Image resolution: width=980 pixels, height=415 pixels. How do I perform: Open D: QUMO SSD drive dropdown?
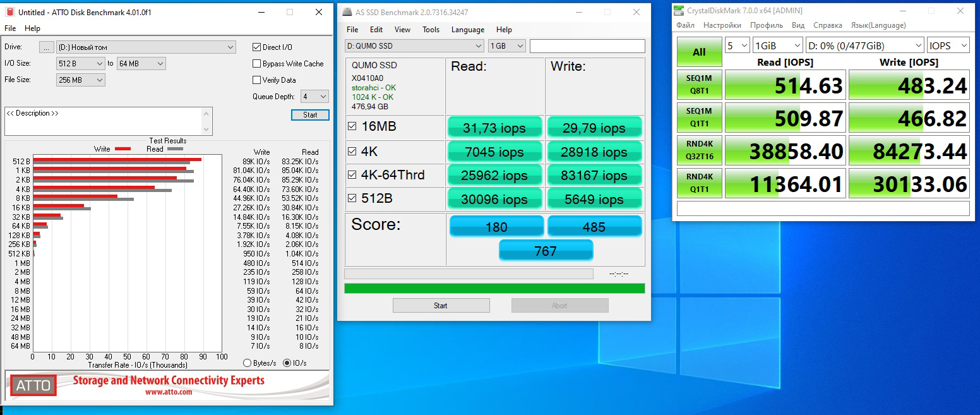[414, 45]
